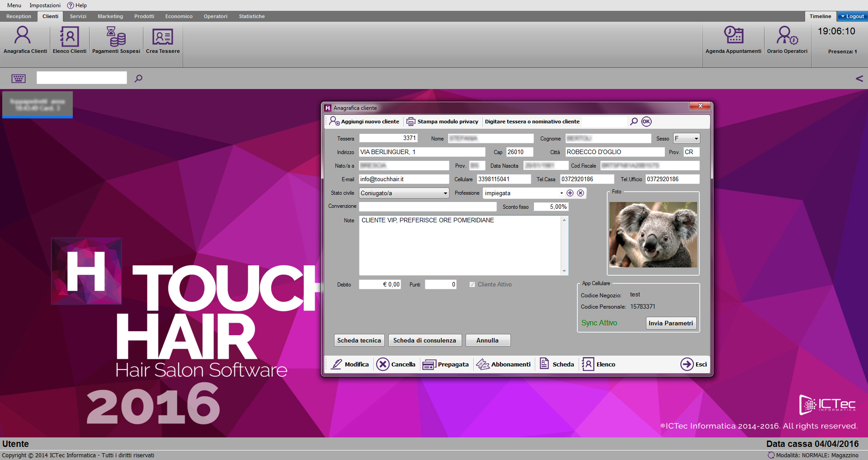Click the Crea Tessere icon
Screen dimensions: 868x460
click(163, 40)
